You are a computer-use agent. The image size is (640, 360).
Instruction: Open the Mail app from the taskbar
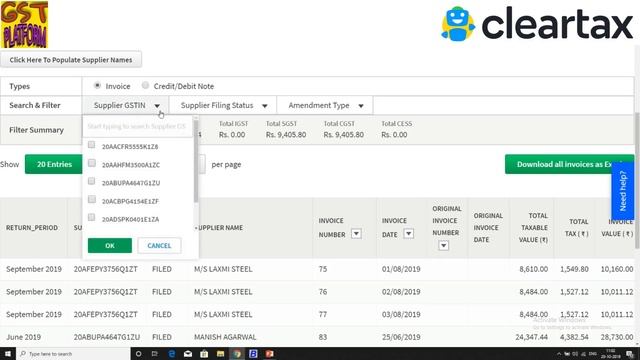click(188, 354)
